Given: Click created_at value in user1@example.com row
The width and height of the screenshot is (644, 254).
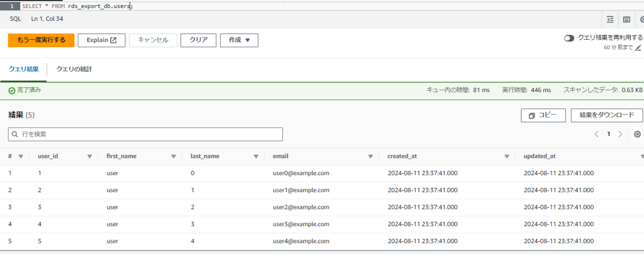Looking at the screenshot, I should click(423, 190).
